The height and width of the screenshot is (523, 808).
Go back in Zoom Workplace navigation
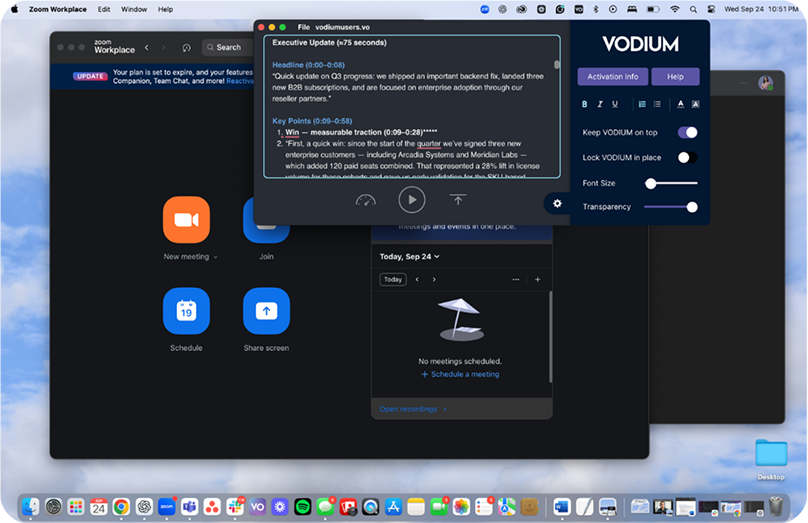tap(147, 47)
